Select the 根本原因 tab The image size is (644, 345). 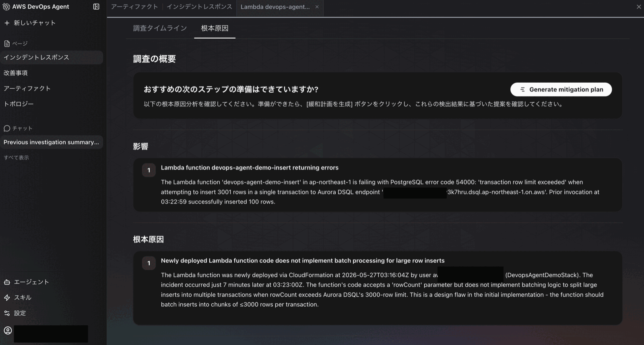coord(215,28)
